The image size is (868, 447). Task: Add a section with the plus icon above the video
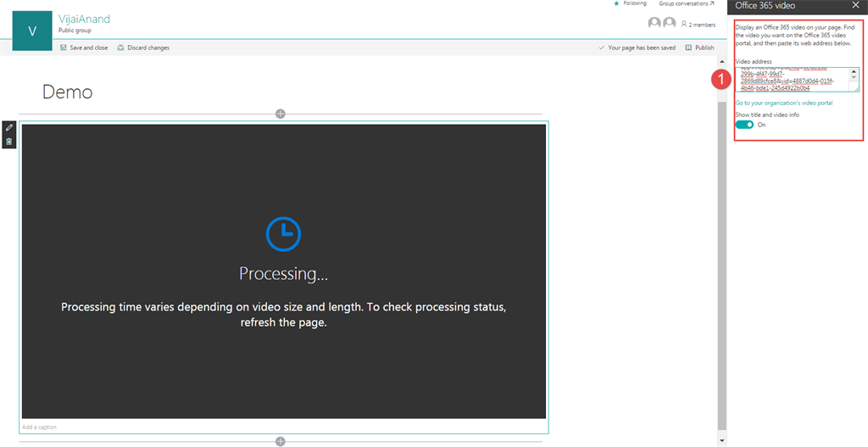point(281,114)
